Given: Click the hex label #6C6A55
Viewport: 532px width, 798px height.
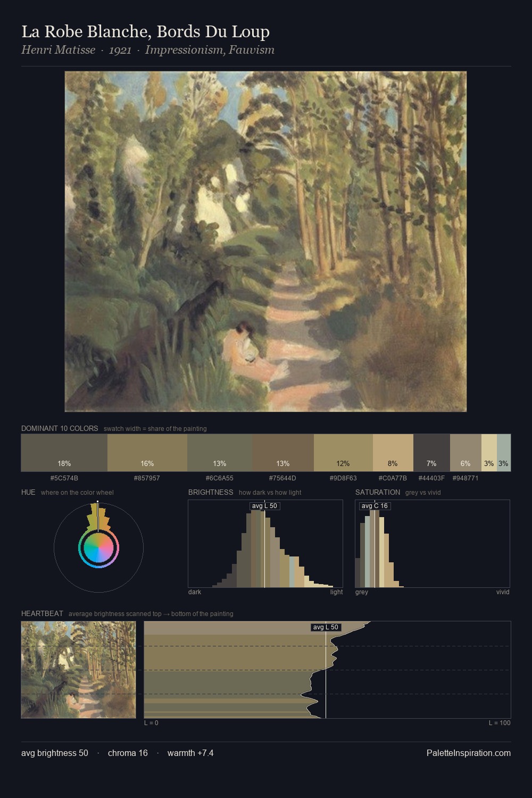Looking at the screenshot, I should tap(220, 478).
